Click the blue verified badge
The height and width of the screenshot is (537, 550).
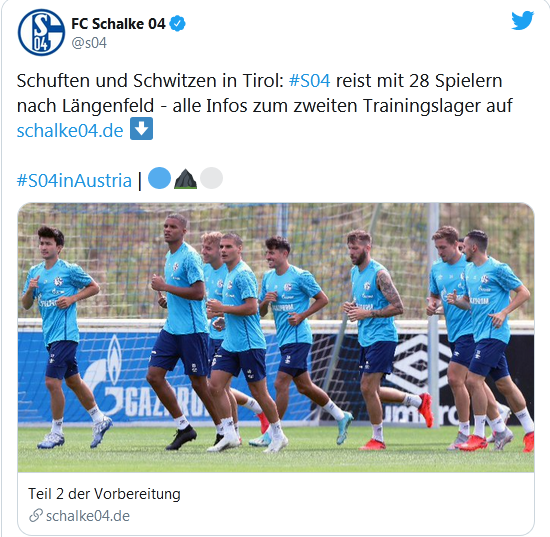click(x=177, y=24)
